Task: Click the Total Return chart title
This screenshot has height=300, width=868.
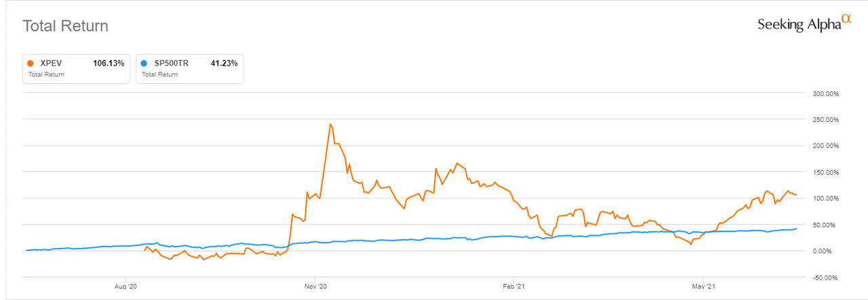Action: pyautogui.click(x=66, y=26)
